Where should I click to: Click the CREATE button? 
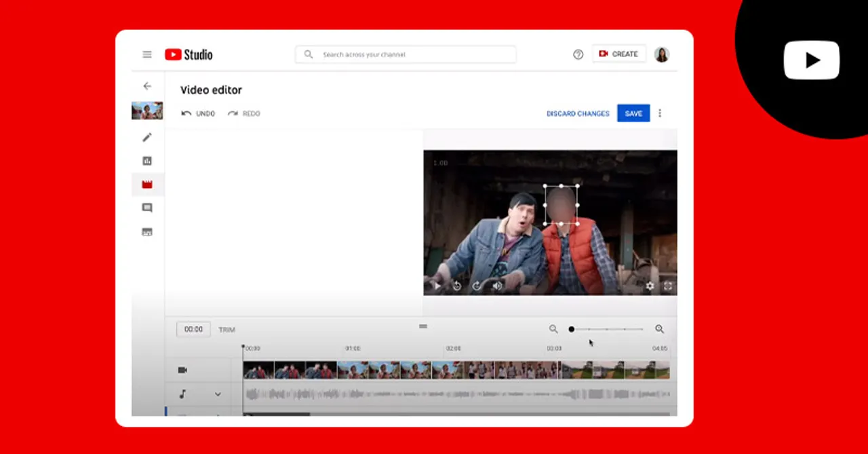(618, 54)
